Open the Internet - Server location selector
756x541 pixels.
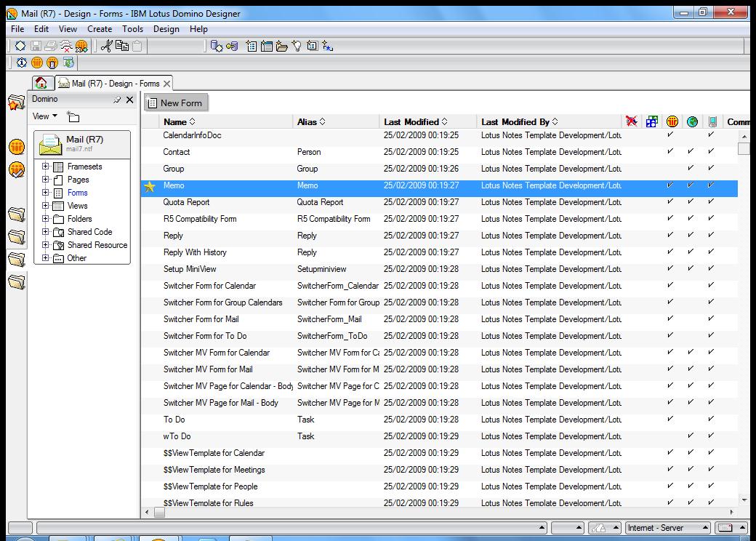[668, 528]
